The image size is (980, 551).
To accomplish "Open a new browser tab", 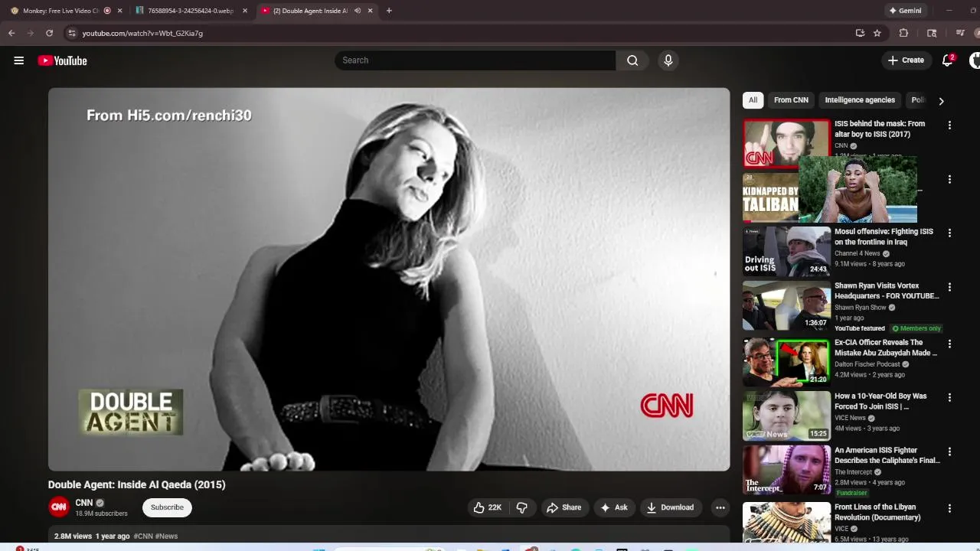I will coord(389,11).
